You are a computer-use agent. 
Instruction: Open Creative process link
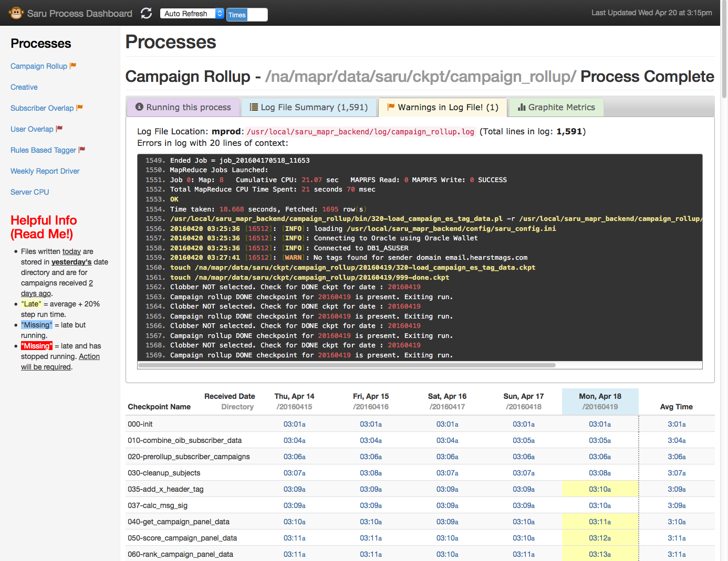click(24, 87)
